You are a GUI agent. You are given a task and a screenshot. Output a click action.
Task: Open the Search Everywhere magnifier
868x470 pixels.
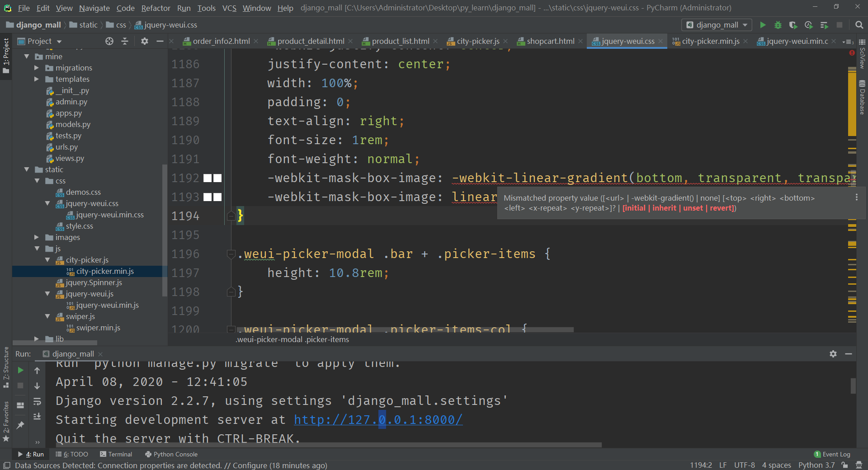[x=859, y=25]
